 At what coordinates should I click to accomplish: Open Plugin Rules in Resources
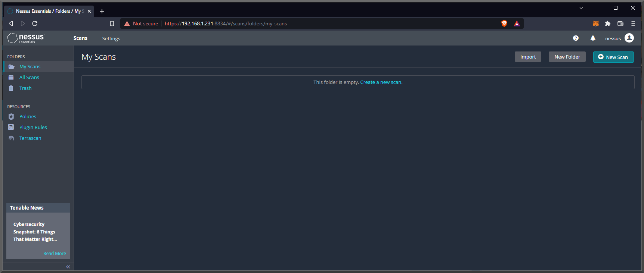click(33, 128)
